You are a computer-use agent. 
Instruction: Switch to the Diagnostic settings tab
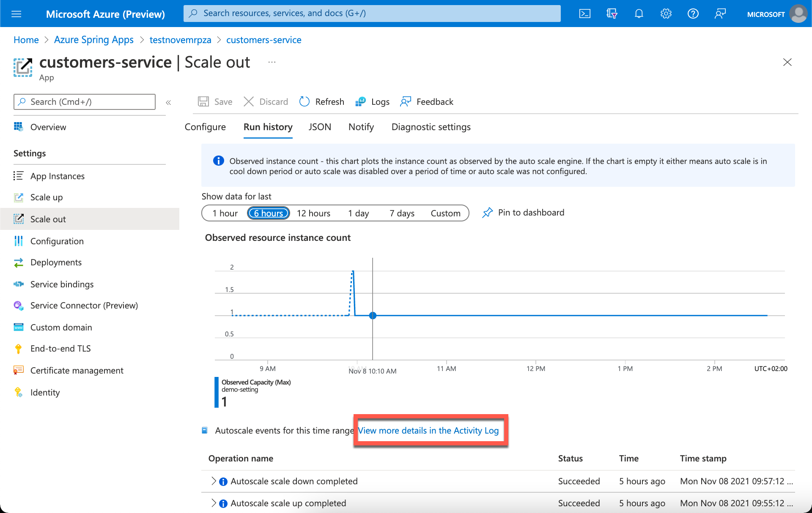click(431, 127)
